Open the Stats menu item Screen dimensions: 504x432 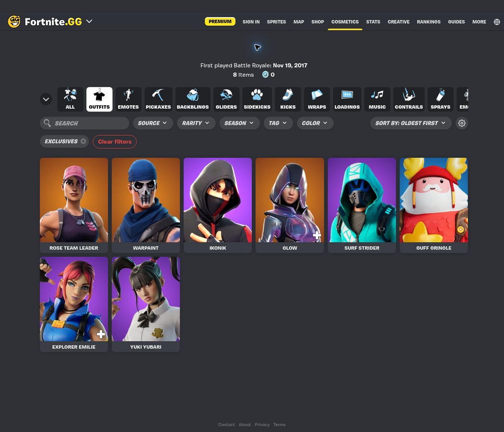pos(373,22)
